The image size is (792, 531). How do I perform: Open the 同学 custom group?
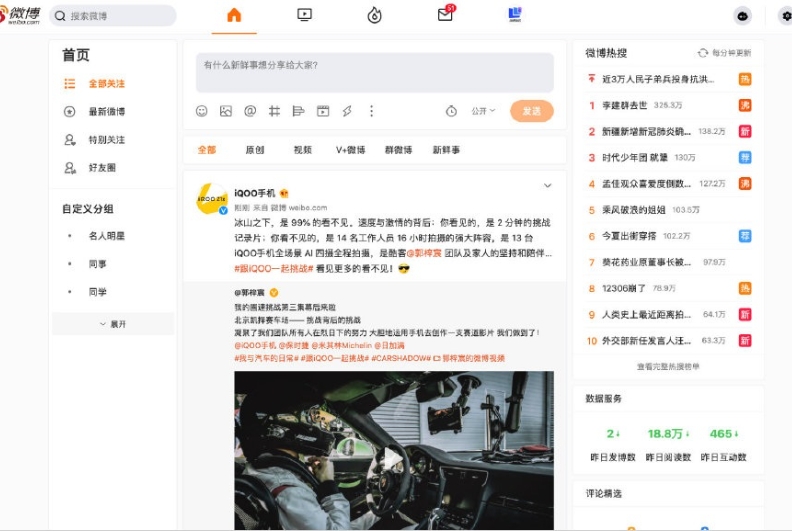coord(97,292)
